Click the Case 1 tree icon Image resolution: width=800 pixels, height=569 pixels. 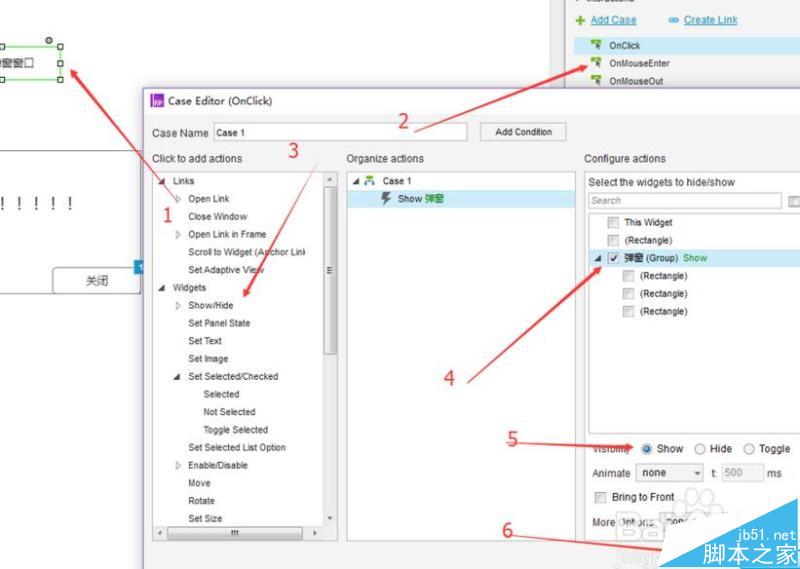370,181
